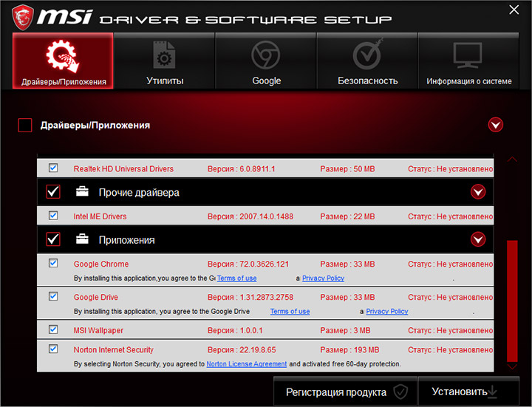
Task: Click status text in the Norton row
Action: pyautogui.click(x=450, y=349)
